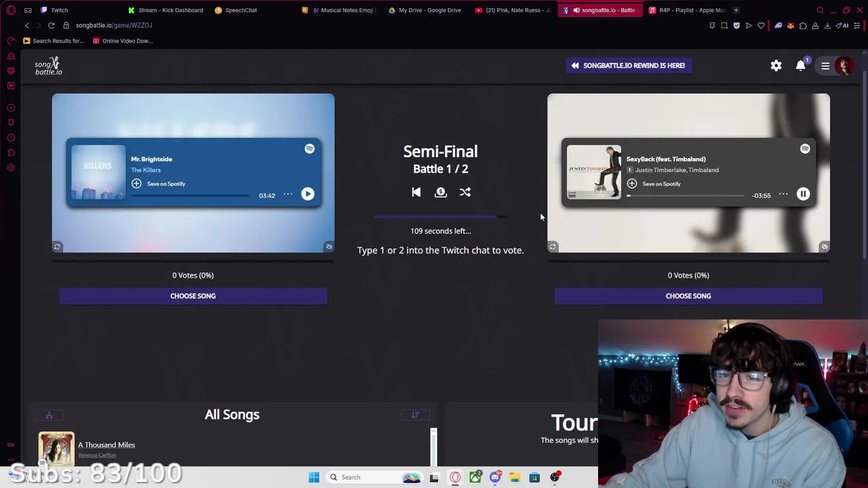This screenshot has height=488, width=868.
Task: Open more options on Mr. Brightside player
Action: [x=288, y=195]
